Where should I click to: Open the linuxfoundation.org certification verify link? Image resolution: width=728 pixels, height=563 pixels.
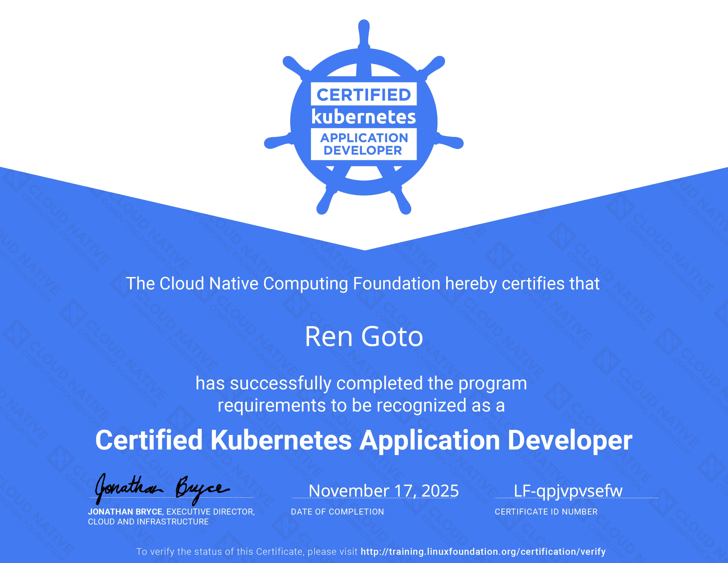[x=483, y=552]
